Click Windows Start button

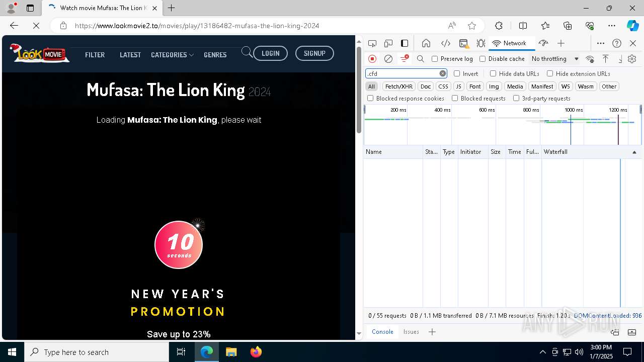coord(12,352)
